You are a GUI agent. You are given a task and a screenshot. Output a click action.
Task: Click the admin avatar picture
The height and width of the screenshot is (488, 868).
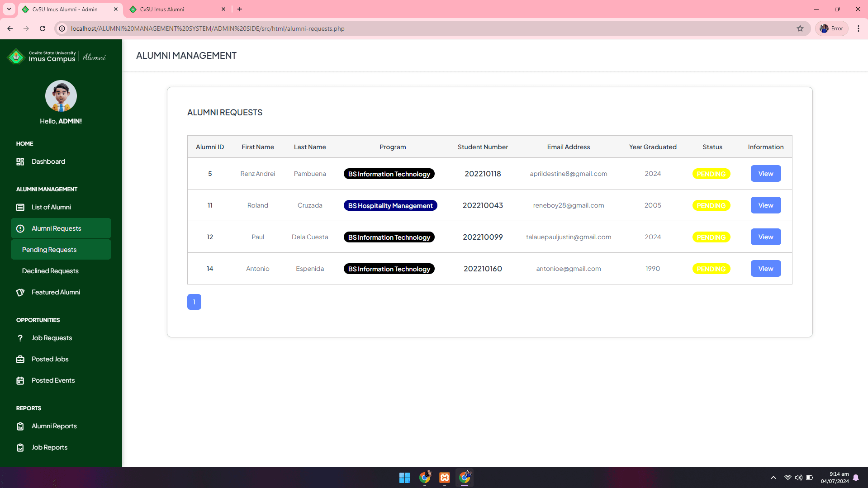[x=61, y=96]
